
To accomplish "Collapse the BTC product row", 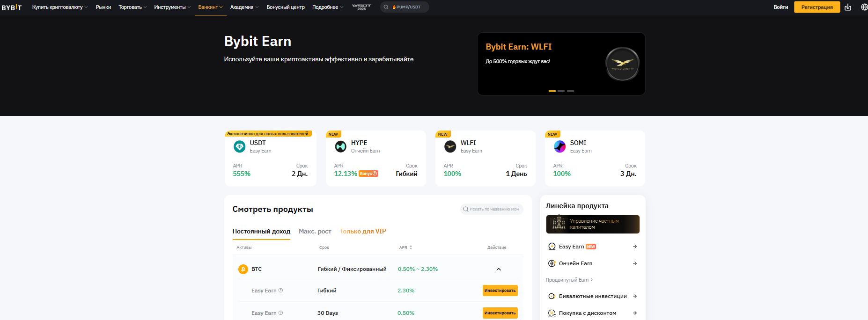I will coord(499,269).
